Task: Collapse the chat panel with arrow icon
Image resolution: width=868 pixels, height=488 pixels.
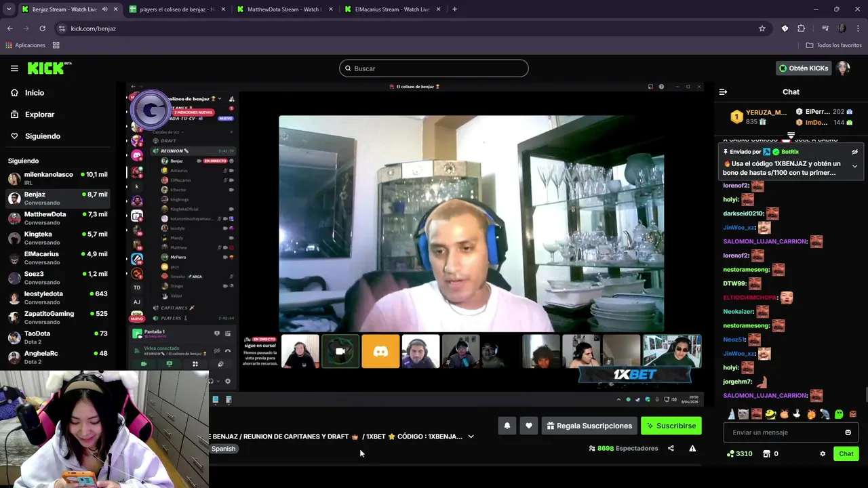Action: click(723, 91)
